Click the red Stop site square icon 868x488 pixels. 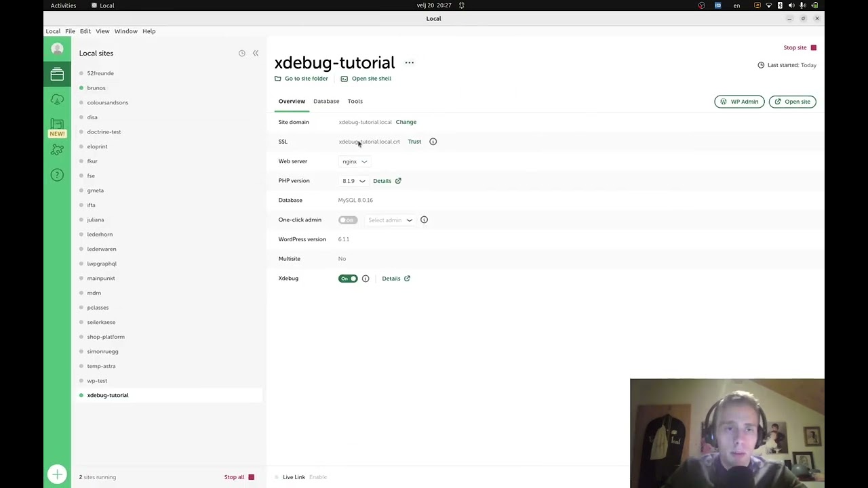coord(813,47)
